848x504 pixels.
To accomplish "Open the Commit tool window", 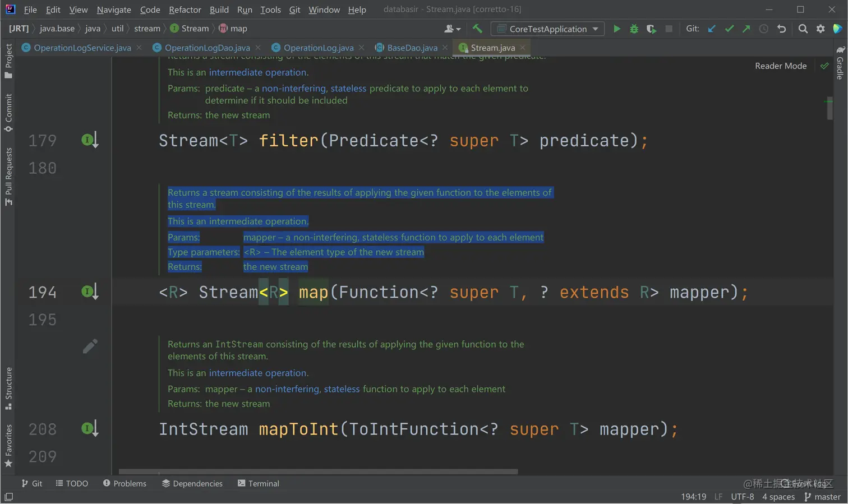I will [8, 113].
